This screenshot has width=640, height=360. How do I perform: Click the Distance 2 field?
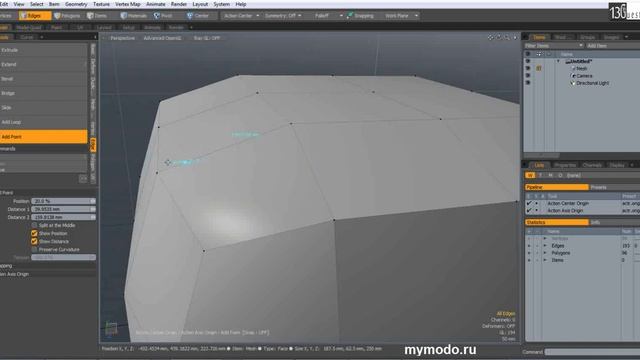tap(63, 218)
